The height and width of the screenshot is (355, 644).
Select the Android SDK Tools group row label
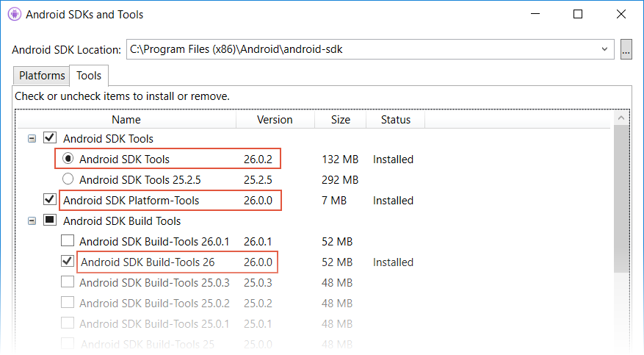point(108,139)
